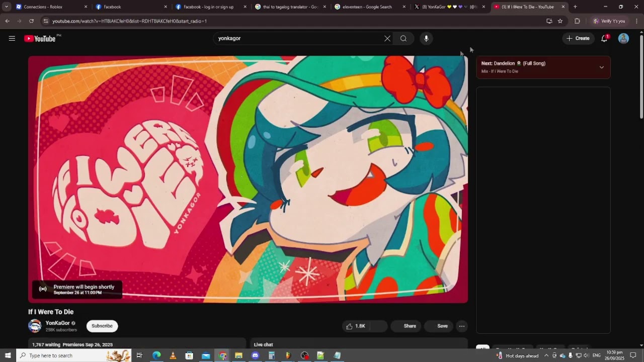The image size is (644, 362).
Task: Save the video to a playlist
Action: click(439, 326)
